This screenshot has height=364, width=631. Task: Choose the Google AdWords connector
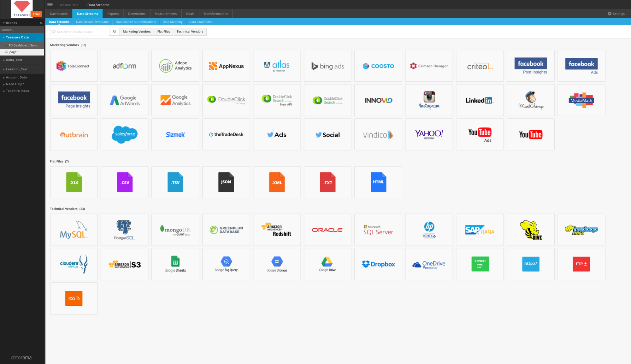point(125,100)
